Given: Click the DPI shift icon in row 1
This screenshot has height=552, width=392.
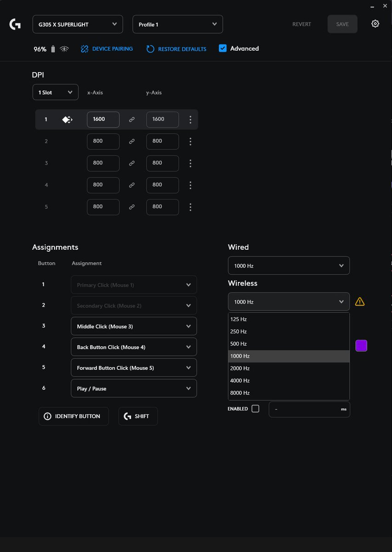Looking at the screenshot, I should [67, 120].
